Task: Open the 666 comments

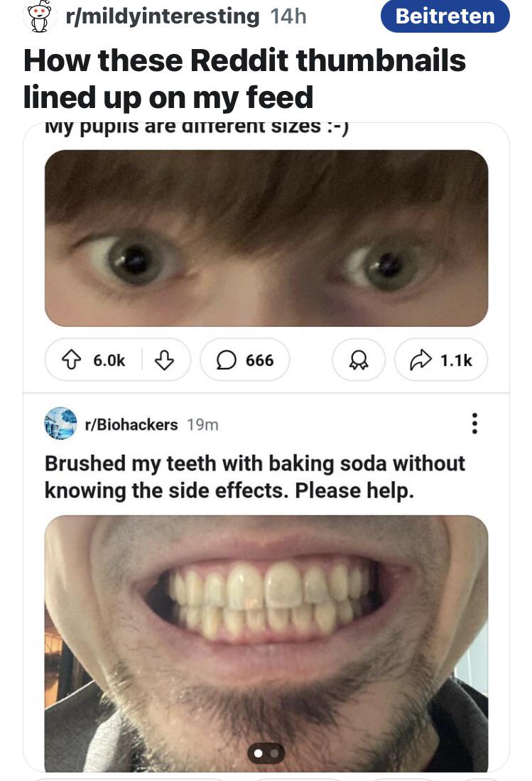Action: pos(245,360)
